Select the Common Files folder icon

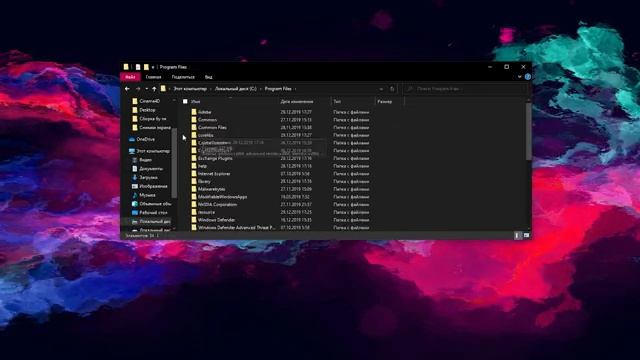pos(194,127)
